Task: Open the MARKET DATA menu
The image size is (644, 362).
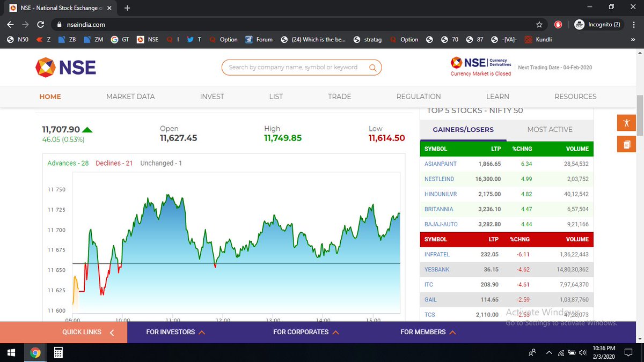Action: click(x=130, y=97)
